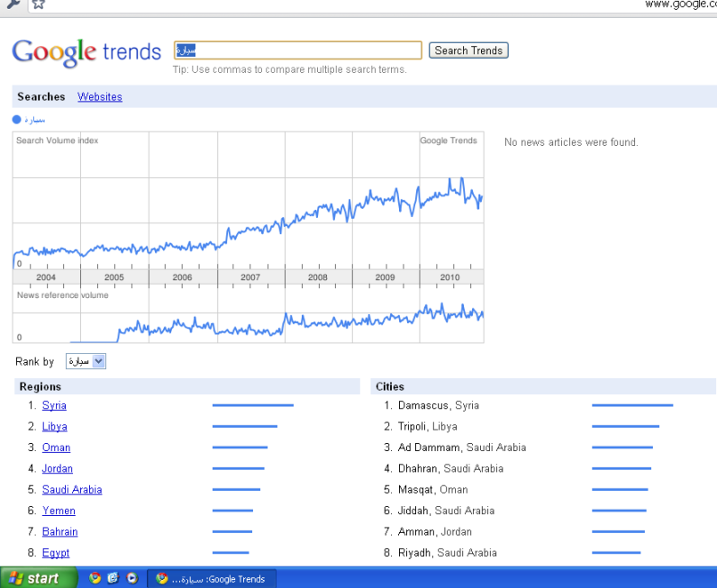Open the Libya region link
This screenshot has width=717, height=588.
pos(54,427)
